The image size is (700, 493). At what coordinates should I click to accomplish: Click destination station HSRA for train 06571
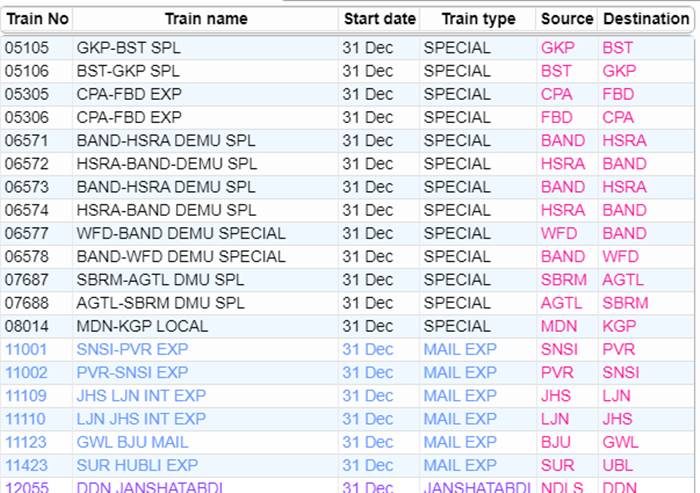[624, 141]
